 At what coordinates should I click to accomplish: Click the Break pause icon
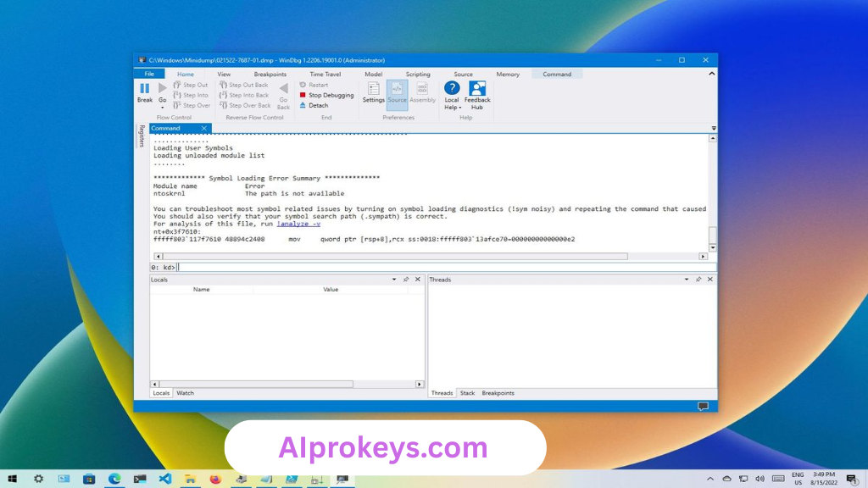click(144, 88)
